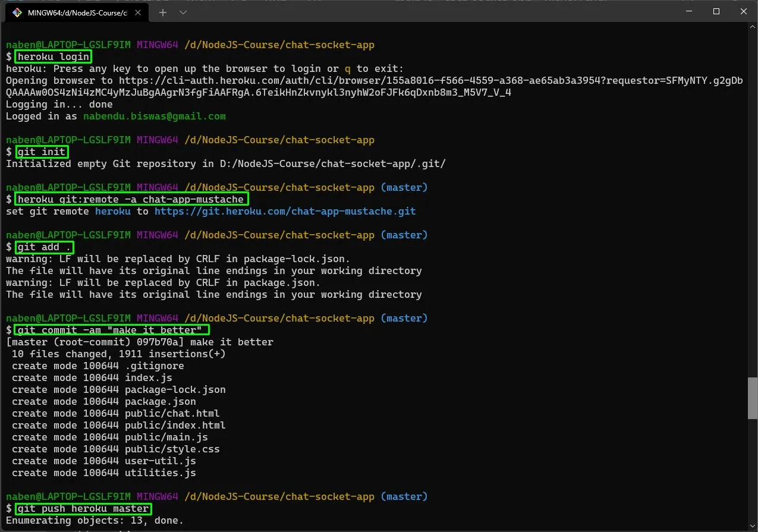Click the 'create mode' line ending in 'package-lock.json'
758x532 pixels.
[x=119, y=390]
